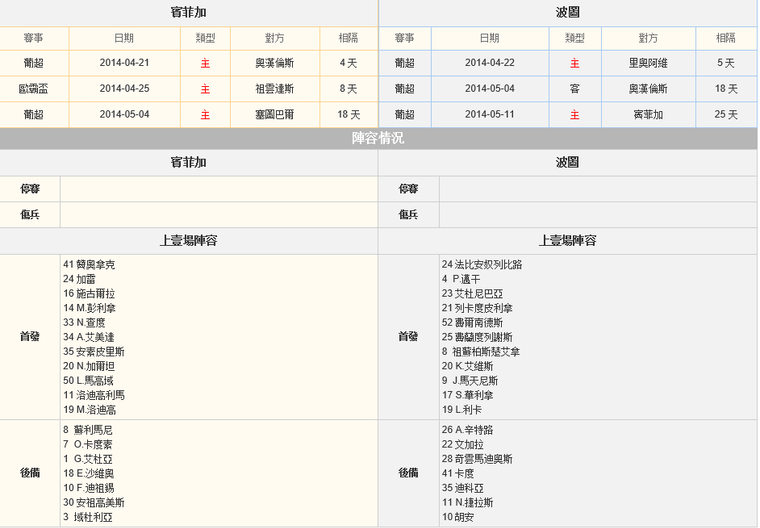Screen dimensions: 760x528
Task: Select opponent 祖雲達斯 in 歐霸盃 row
Action: pyautogui.click(x=274, y=89)
